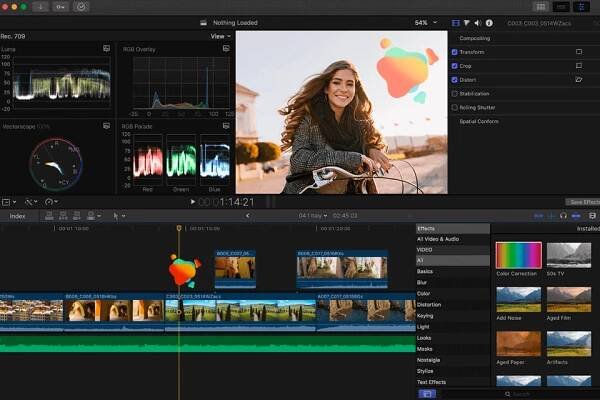
Task: Select the Stylize effects category
Action: (453, 371)
